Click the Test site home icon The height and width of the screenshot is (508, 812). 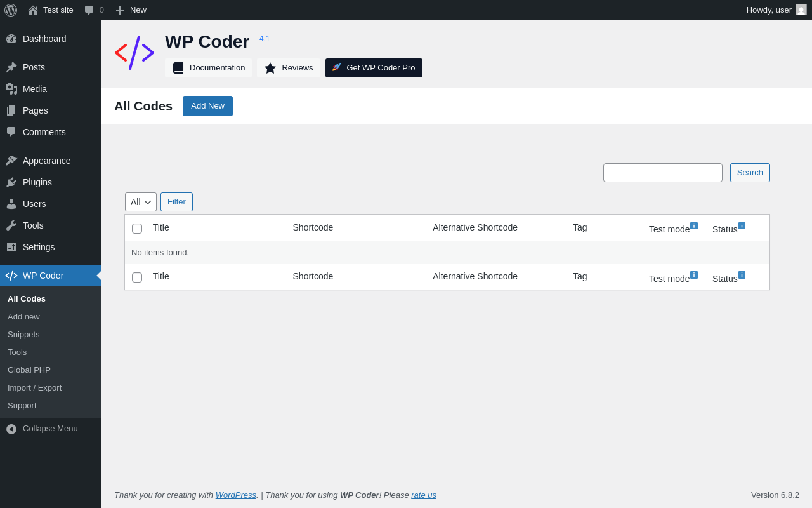pyautogui.click(x=33, y=10)
